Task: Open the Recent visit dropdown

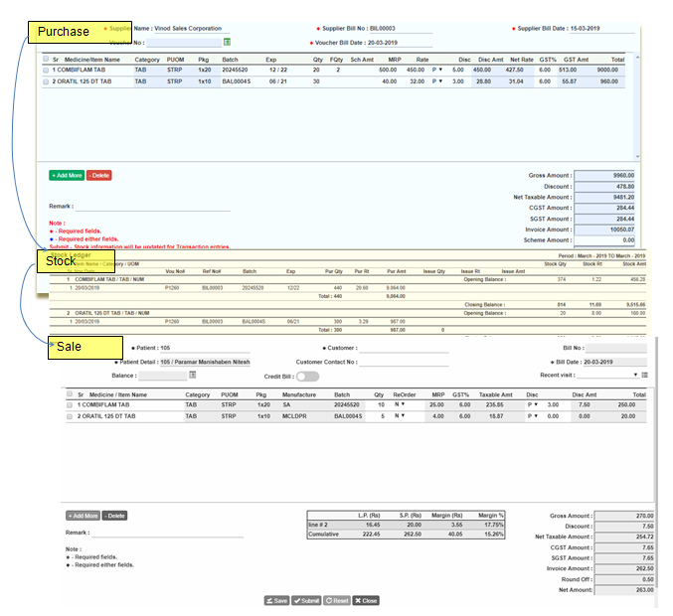Action: click(607, 375)
